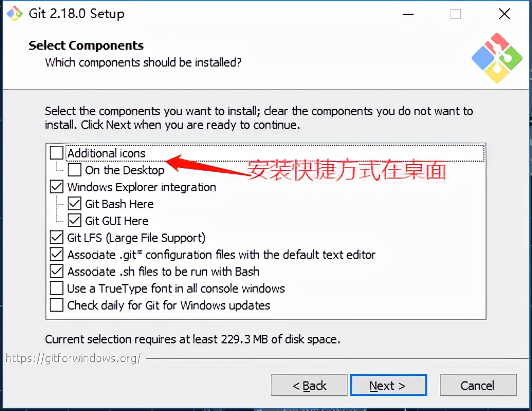
Task: Close the Git Setup window
Action: [x=505, y=14]
